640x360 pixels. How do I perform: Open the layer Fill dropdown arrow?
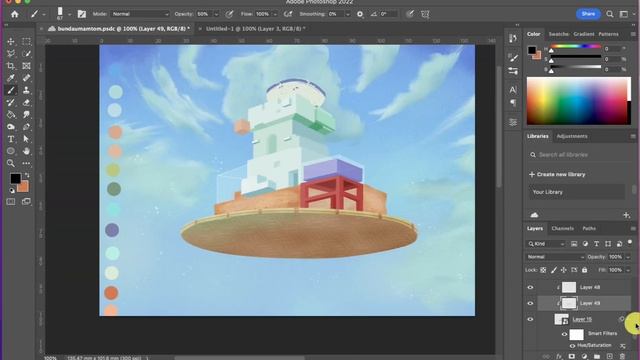[628, 270]
